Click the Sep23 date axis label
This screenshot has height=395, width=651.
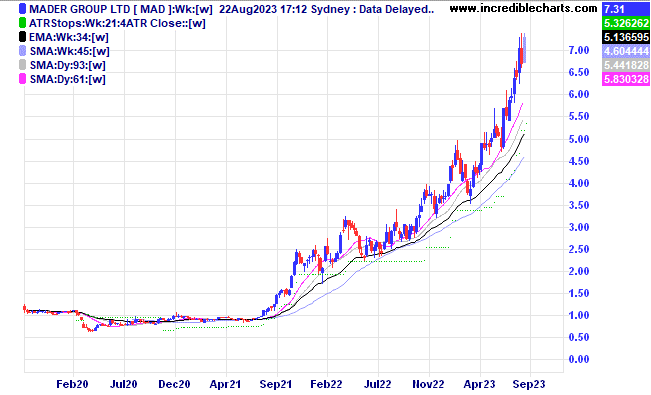pyautogui.click(x=529, y=384)
